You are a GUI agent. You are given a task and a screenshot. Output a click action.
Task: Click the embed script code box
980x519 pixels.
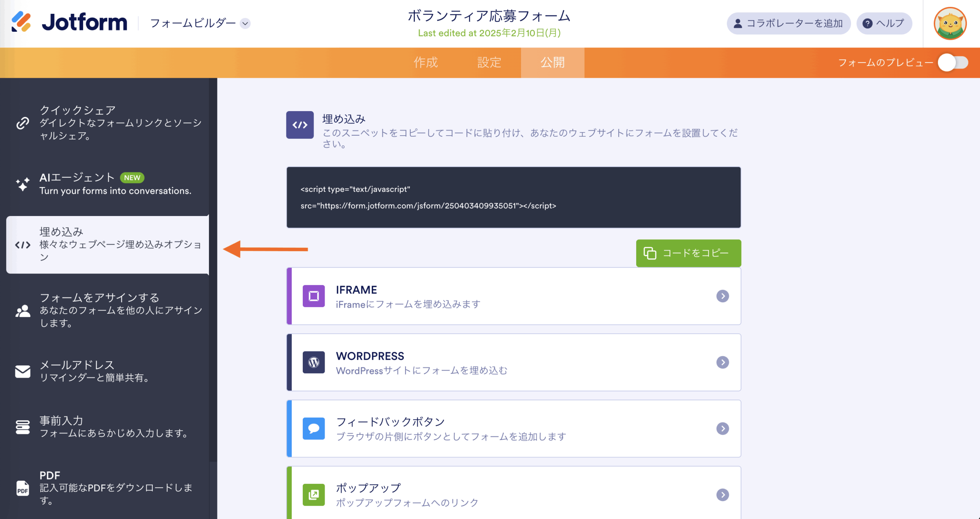pyautogui.click(x=513, y=197)
